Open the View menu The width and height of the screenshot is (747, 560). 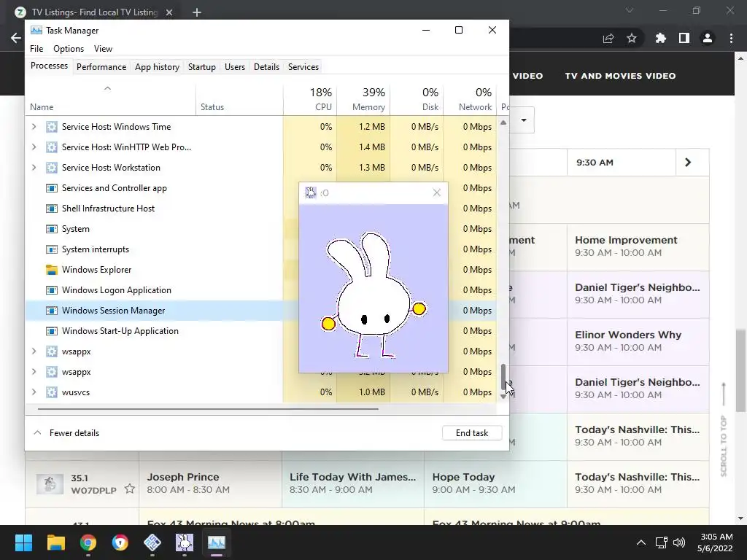[x=103, y=49]
